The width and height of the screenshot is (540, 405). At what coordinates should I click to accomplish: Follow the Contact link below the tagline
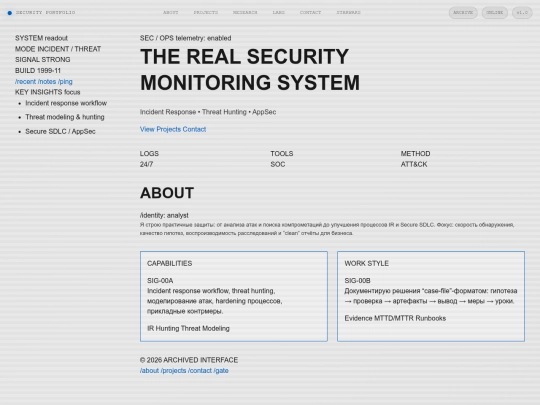[194, 129]
